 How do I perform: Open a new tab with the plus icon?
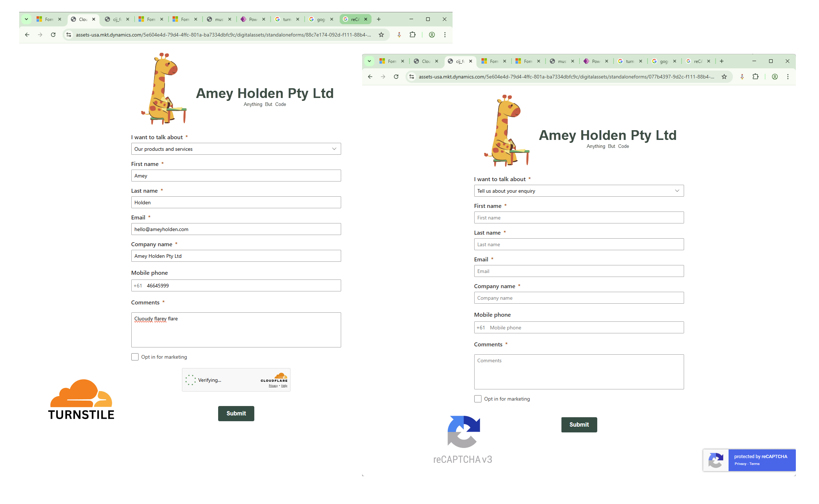tap(721, 61)
